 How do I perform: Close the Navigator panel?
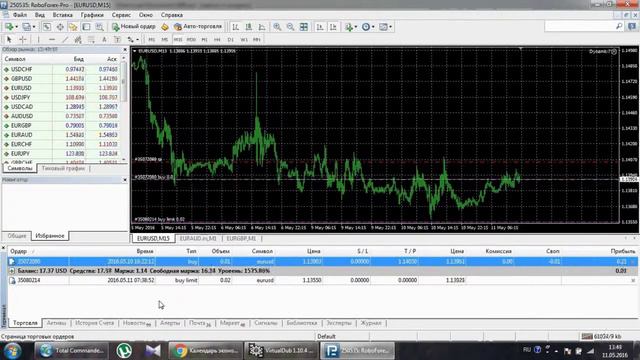point(125,180)
